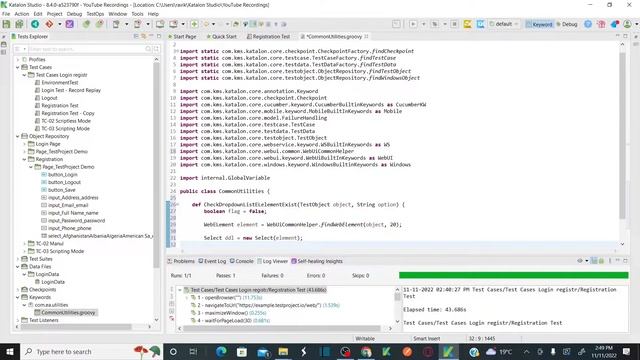Image resolution: width=640 pixels, height=360 pixels.
Task: Click the Run test play button
Action: (413, 24)
